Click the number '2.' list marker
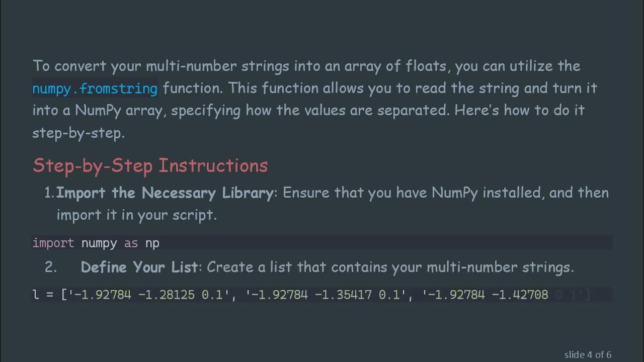The height and width of the screenshot is (362, 644). pyautogui.click(x=51, y=267)
